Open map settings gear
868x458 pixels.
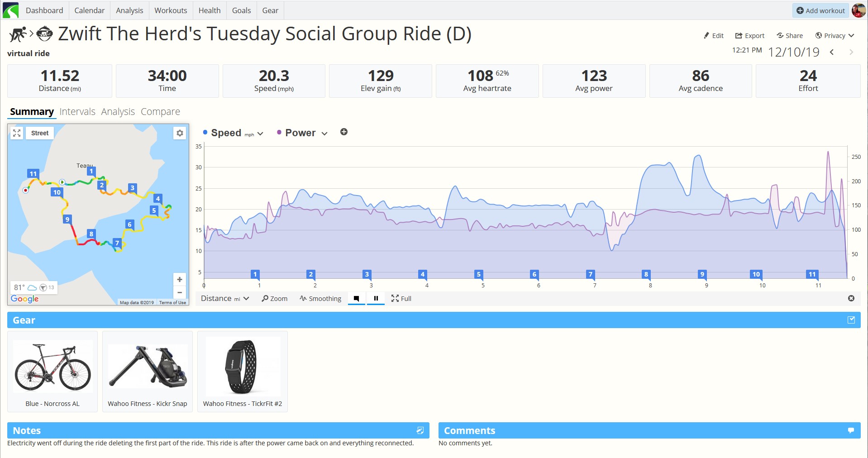(x=180, y=133)
